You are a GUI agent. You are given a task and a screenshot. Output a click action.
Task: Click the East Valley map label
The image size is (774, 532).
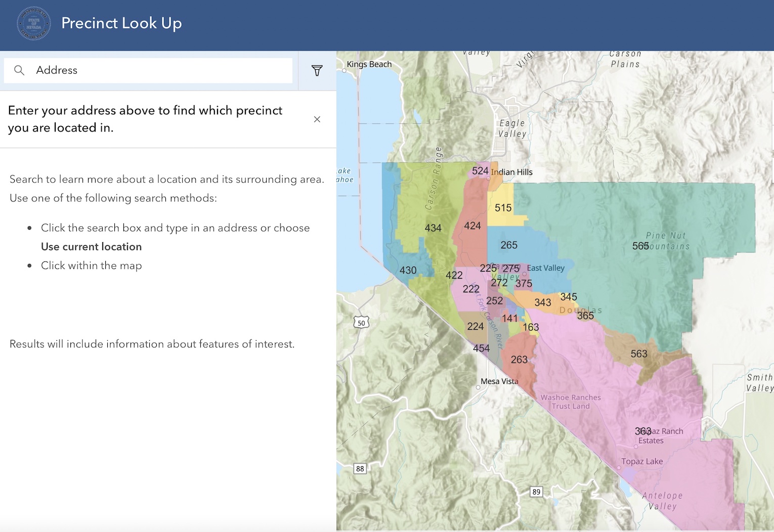(546, 268)
